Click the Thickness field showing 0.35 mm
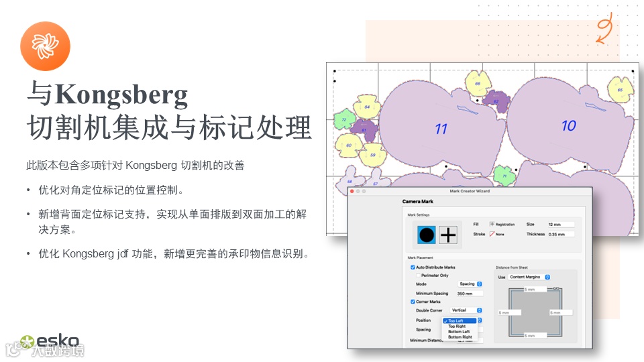 coord(561,235)
